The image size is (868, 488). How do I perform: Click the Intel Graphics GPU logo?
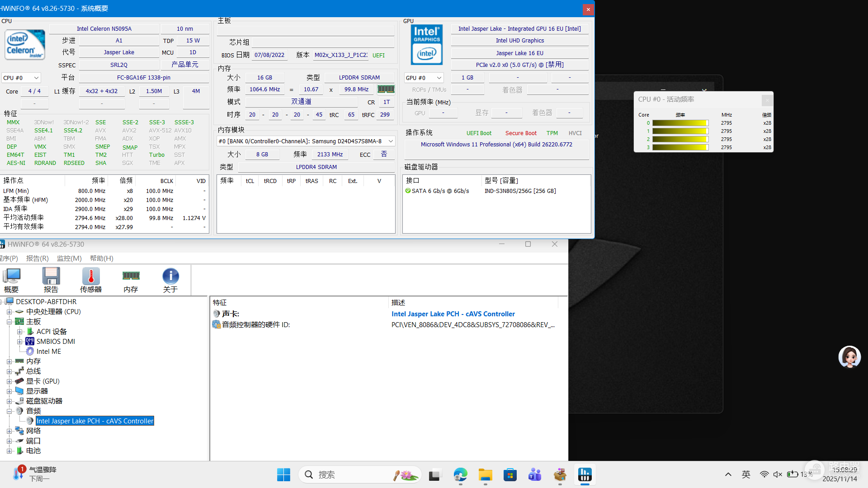427,45
